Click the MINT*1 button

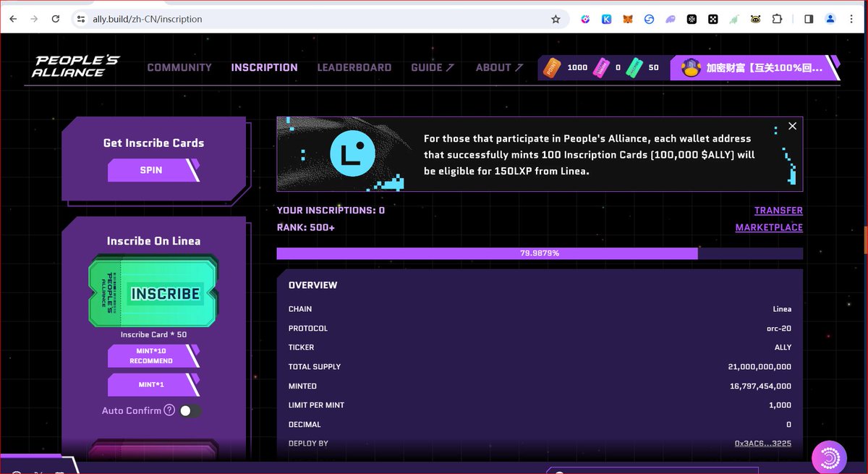tap(153, 385)
